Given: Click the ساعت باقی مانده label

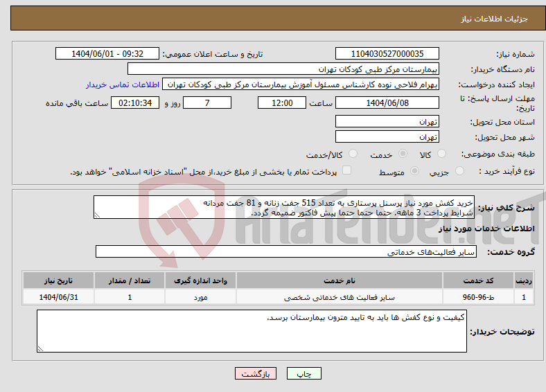Looking at the screenshot, I should [77, 103].
